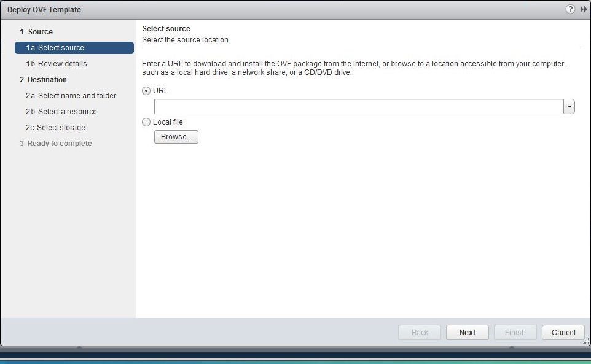Click step 3 Ready to complete
Screen dimensions: 591x364
pos(56,144)
